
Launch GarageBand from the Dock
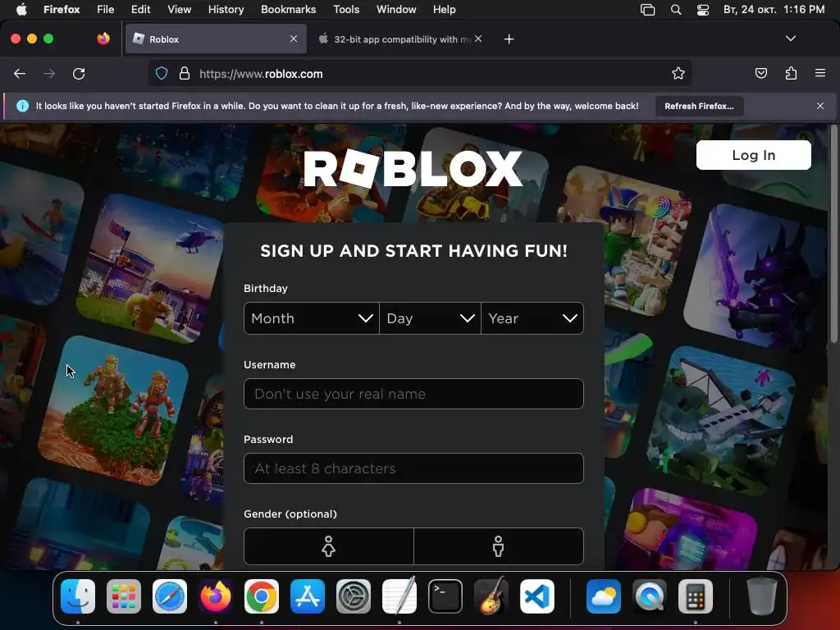click(491, 596)
